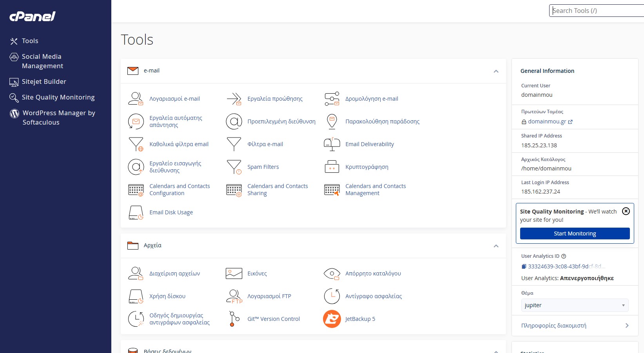644x353 pixels.
Task: Go to WordPress Manager by Softaculous
Action: 59,118
